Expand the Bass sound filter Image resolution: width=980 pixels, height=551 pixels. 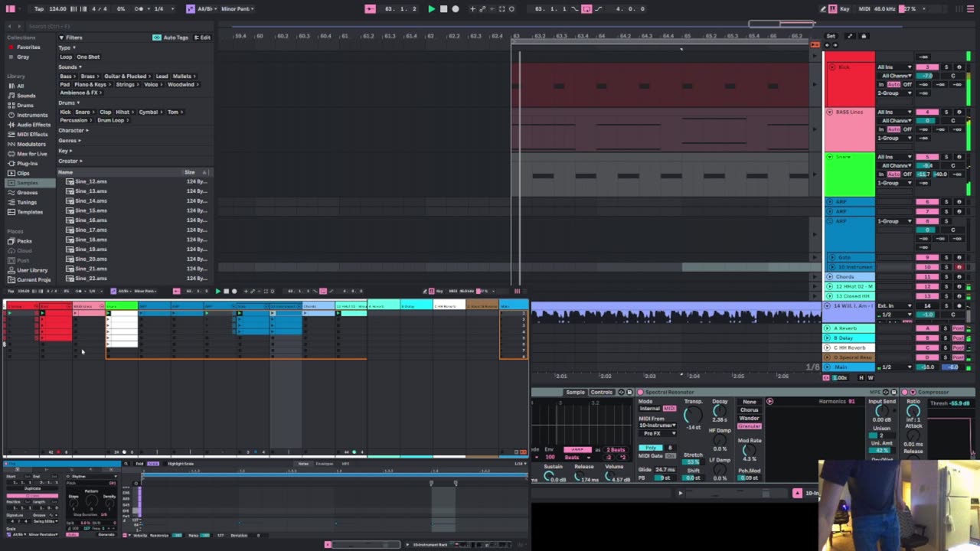(67, 77)
